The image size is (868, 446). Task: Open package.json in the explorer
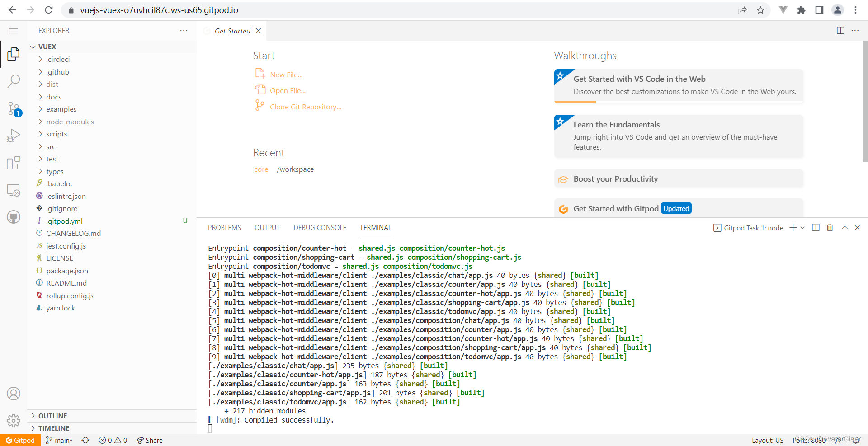pos(112,271)
